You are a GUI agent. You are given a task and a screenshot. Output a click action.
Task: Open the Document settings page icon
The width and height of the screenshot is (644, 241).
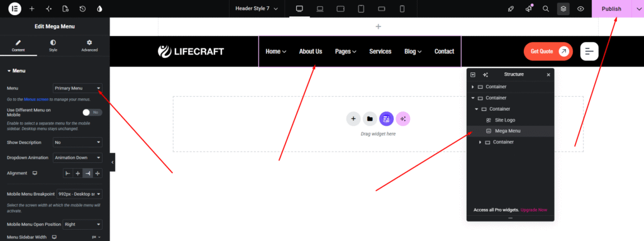pos(65,9)
